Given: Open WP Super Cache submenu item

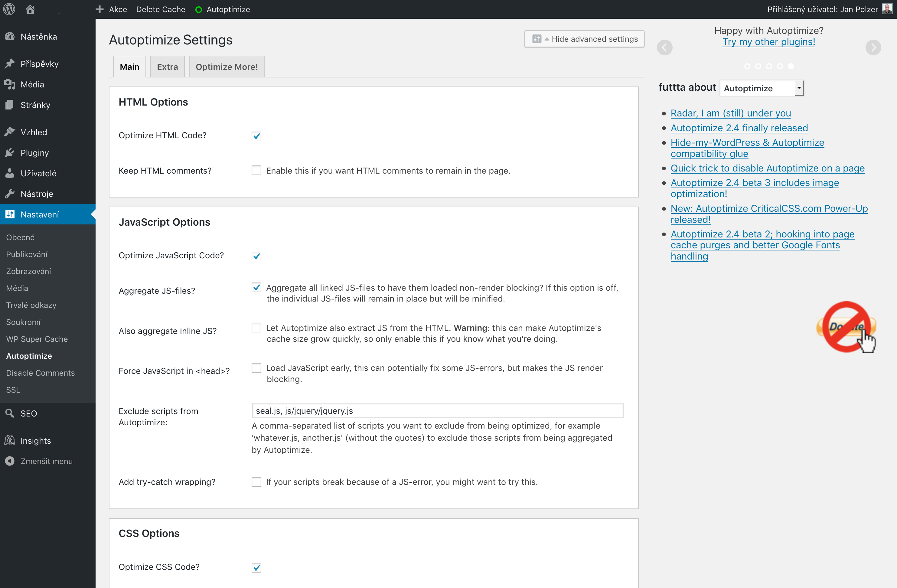Looking at the screenshot, I should [37, 339].
